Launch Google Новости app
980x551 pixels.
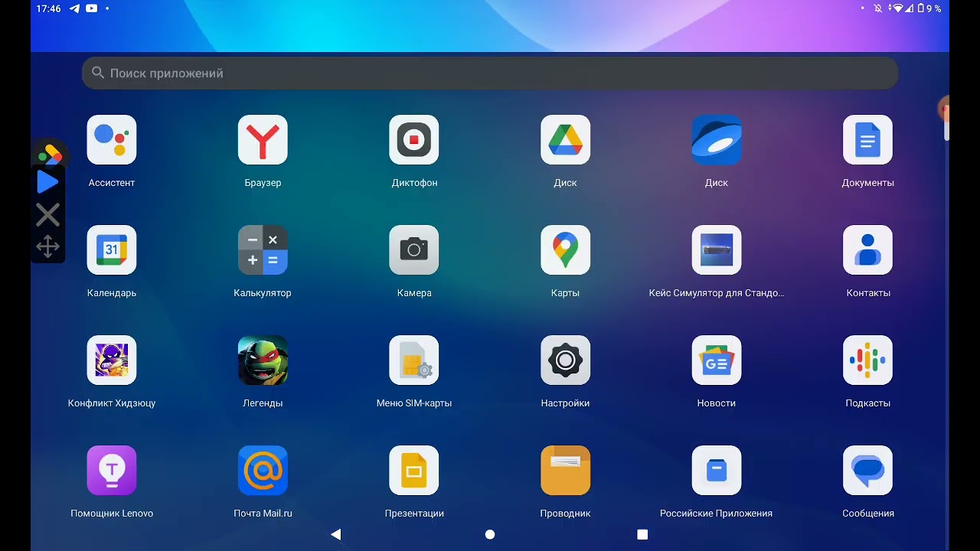point(717,360)
